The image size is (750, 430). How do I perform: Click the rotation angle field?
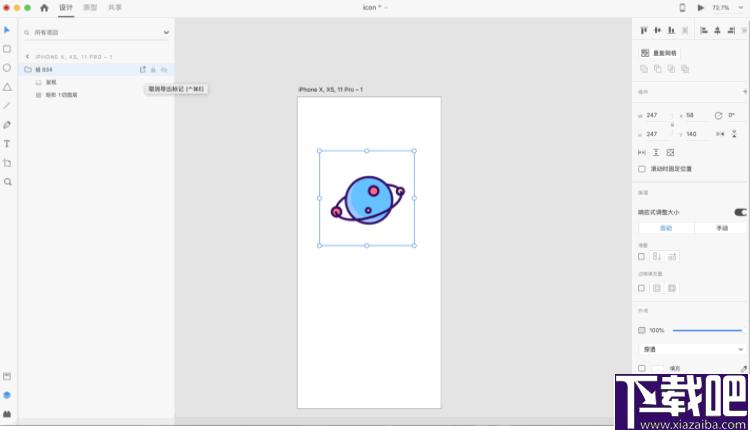click(x=732, y=115)
